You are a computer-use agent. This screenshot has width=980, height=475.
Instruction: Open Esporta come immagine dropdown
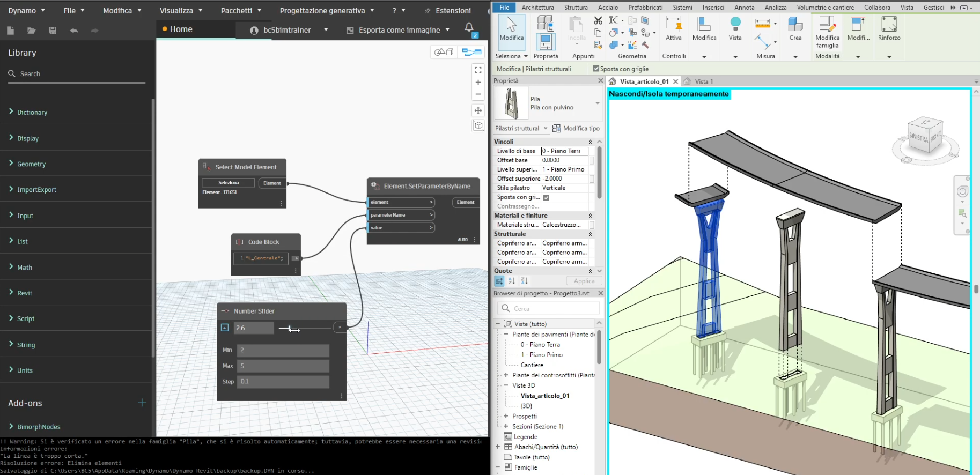click(x=447, y=29)
